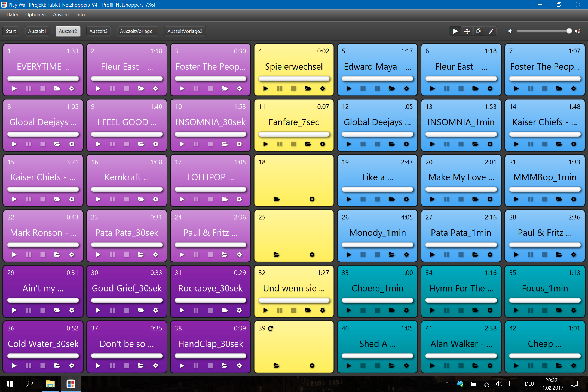Open settings gear of Monody_1min pad
The image size is (588, 392).
pyautogui.click(x=406, y=255)
